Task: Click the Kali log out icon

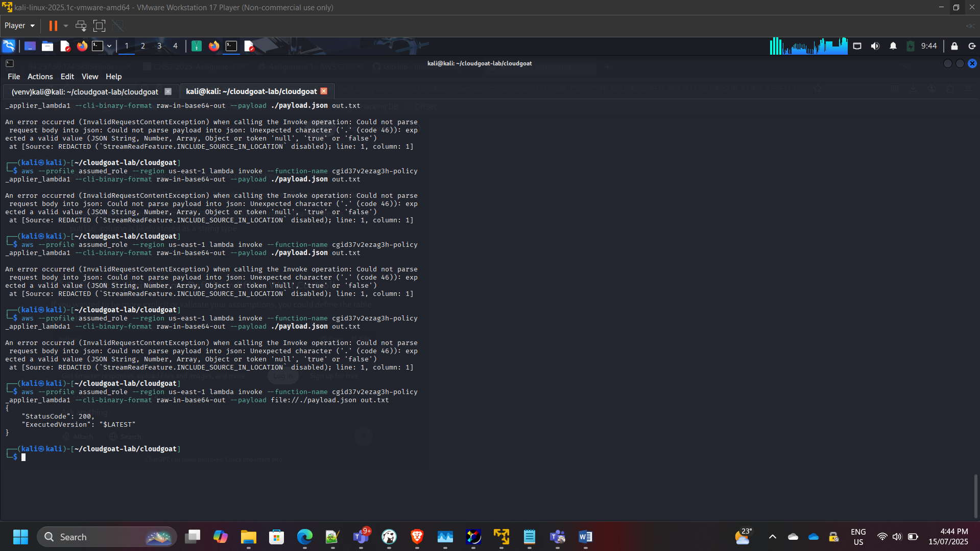Action: click(972, 46)
